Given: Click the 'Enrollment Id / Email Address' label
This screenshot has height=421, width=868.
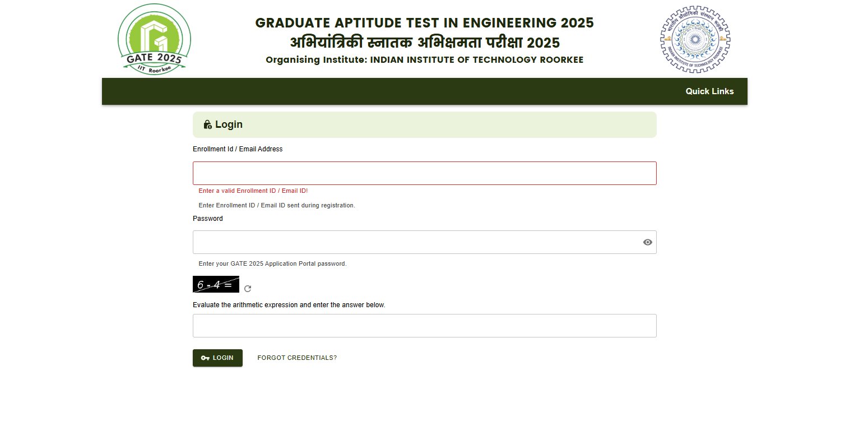Looking at the screenshot, I should pos(238,149).
